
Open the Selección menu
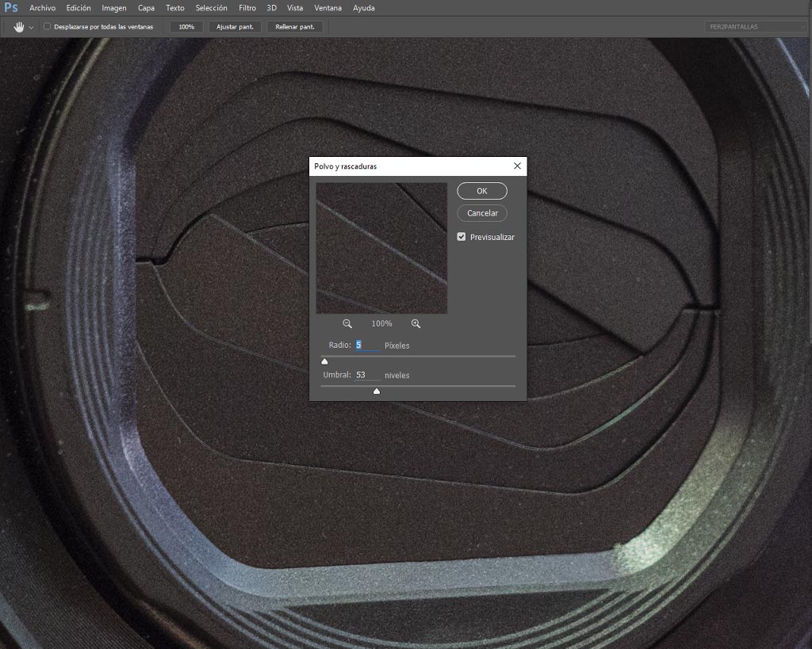click(211, 8)
